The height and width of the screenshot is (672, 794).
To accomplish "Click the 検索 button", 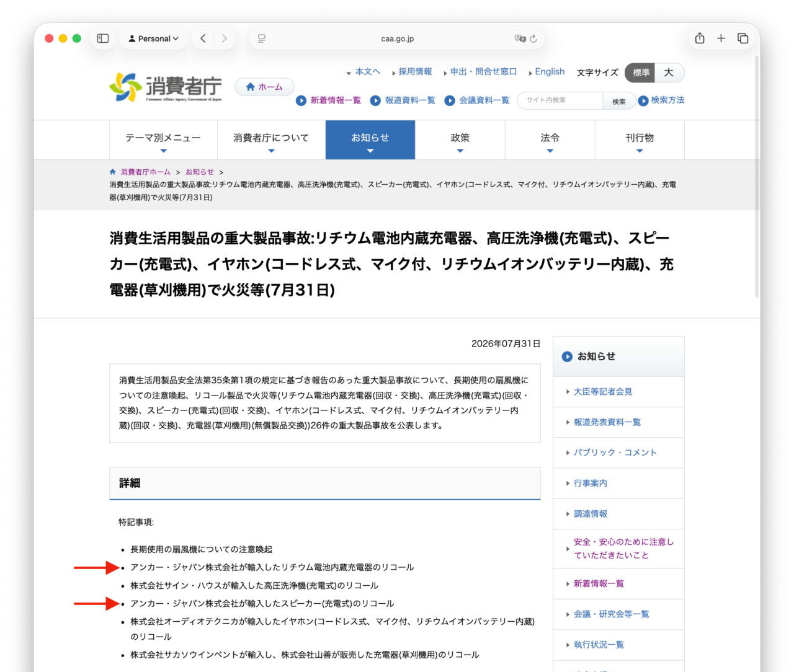I will coord(619,101).
